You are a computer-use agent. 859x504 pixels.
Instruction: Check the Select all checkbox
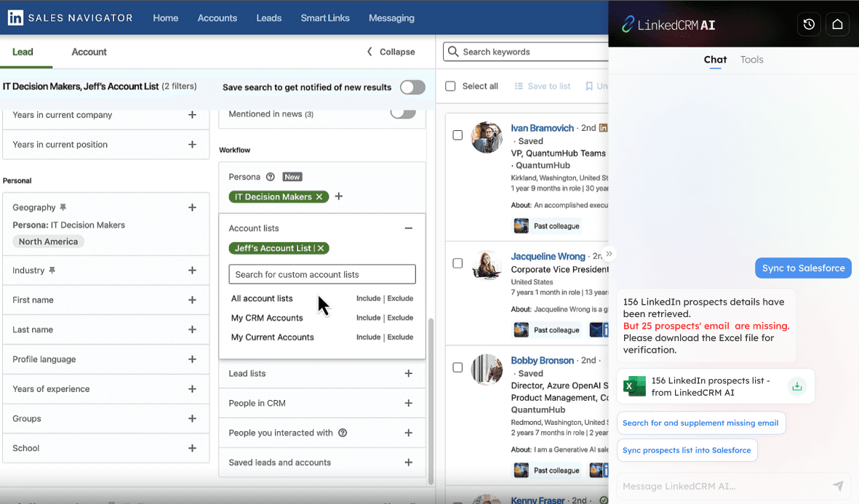click(x=450, y=86)
